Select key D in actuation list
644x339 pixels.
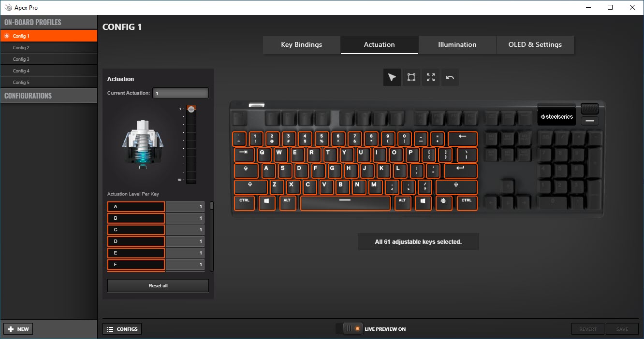tap(136, 241)
